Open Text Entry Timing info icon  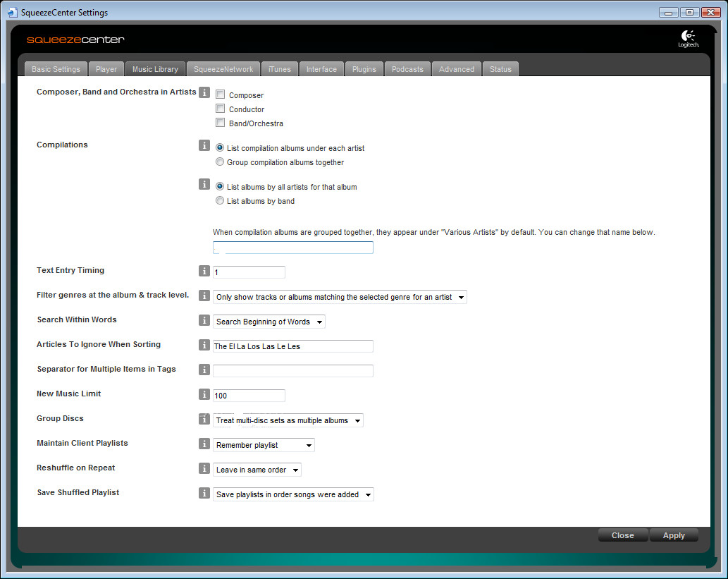tap(204, 270)
